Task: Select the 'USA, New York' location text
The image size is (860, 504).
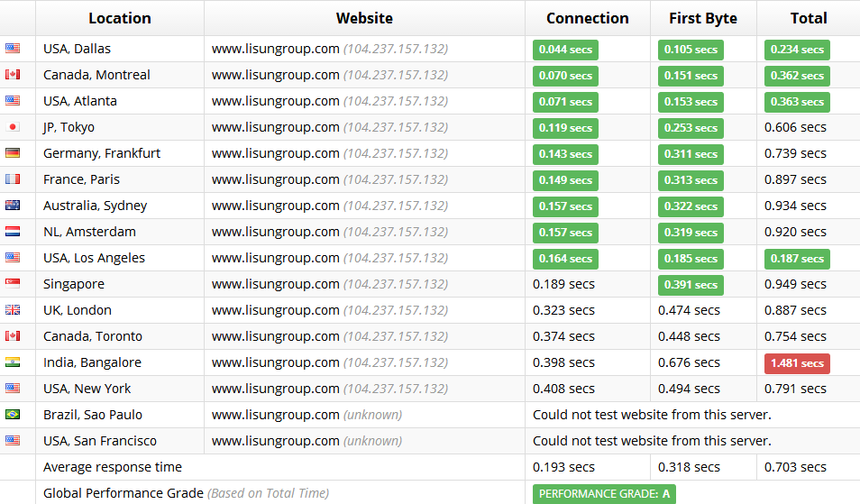Action: 87,389
